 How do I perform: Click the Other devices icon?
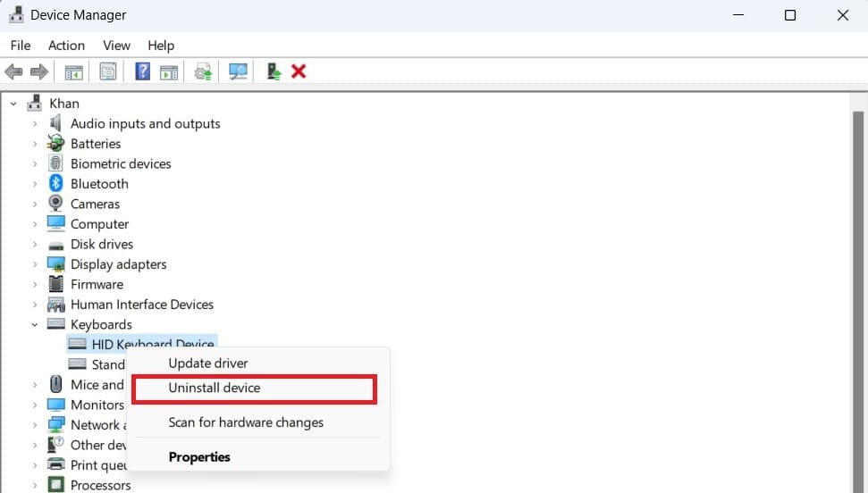[56, 444]
